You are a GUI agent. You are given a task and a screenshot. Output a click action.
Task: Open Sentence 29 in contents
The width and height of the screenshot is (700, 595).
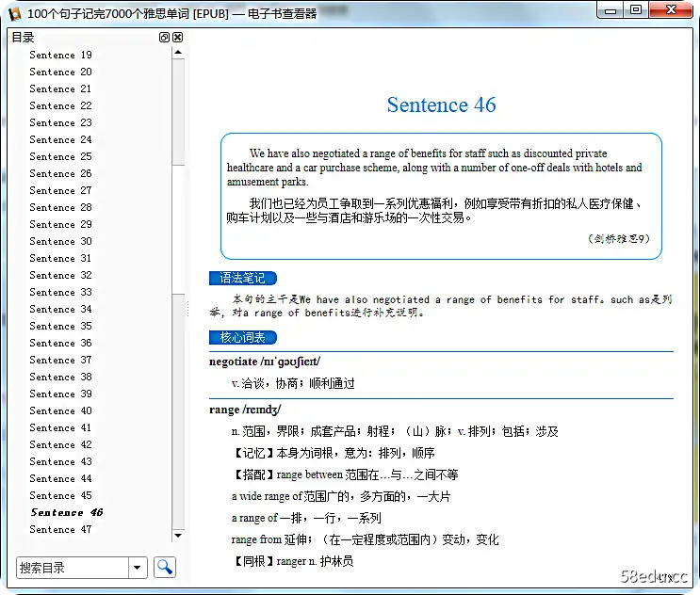(x=60, y=224)
